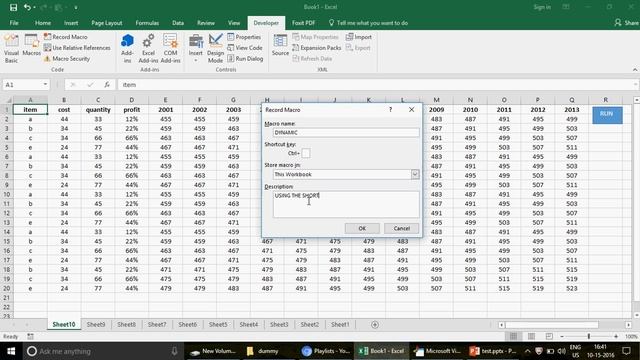Adjust the zoom slider

coord(589,336)
